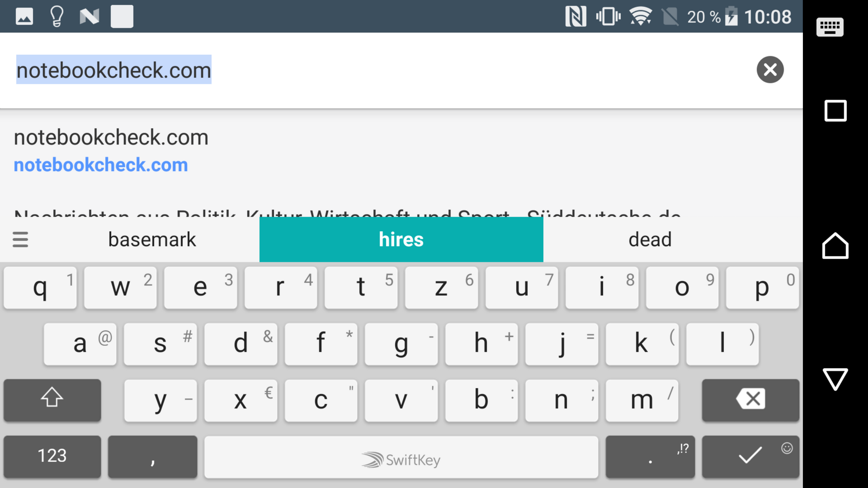Tap the back navigation triangle

pos(835,379)
